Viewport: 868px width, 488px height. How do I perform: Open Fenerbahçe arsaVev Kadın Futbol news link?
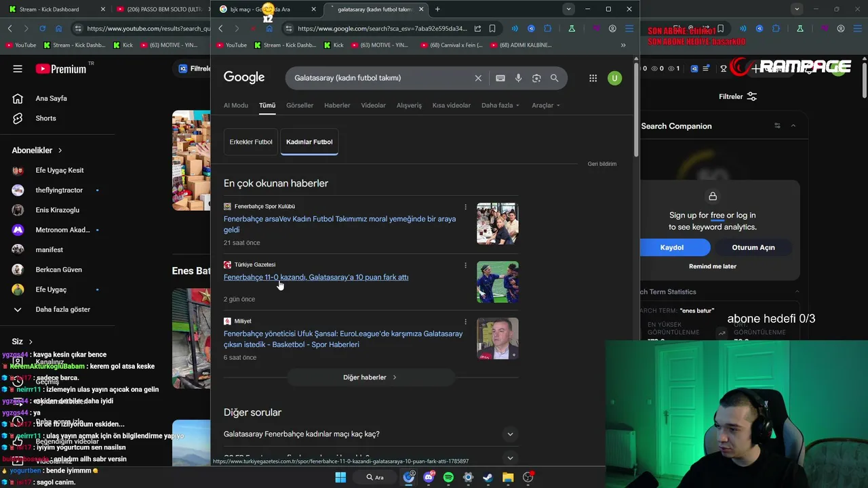pos(340,224)
